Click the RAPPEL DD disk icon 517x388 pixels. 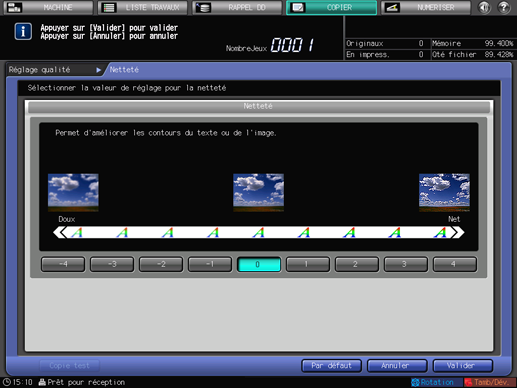point(203,7)
